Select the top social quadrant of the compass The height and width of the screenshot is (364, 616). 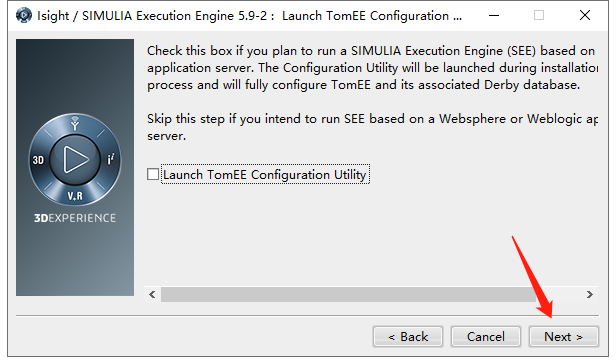click(75, 123)
